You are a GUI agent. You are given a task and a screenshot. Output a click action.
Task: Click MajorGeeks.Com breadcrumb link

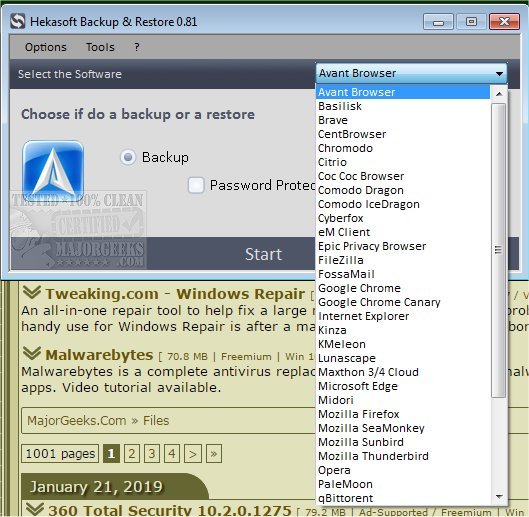pos(77,420)
